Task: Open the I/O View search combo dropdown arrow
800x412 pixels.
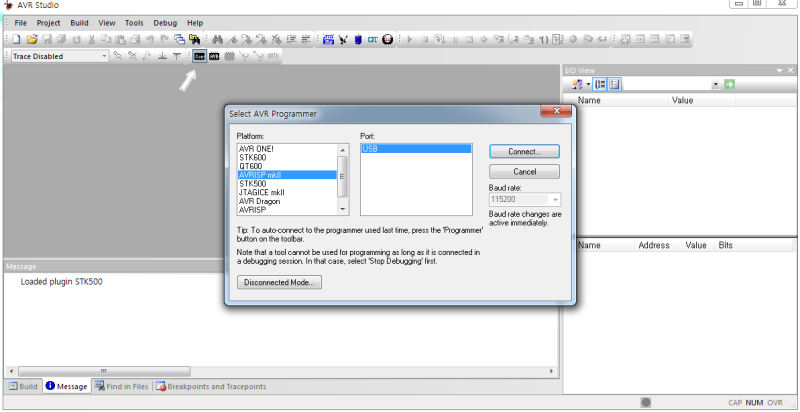Action: (x=715, y=85)
